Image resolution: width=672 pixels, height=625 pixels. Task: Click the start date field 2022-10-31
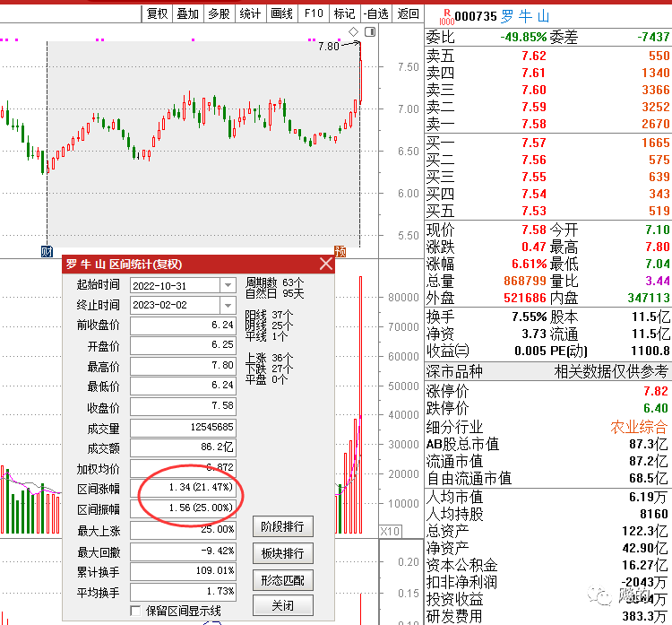176,285
